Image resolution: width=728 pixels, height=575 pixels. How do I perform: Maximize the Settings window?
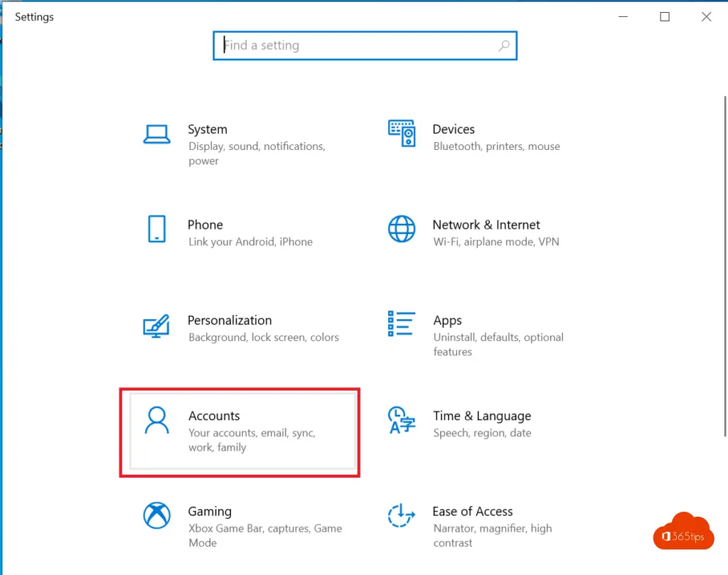coord(665,17)
